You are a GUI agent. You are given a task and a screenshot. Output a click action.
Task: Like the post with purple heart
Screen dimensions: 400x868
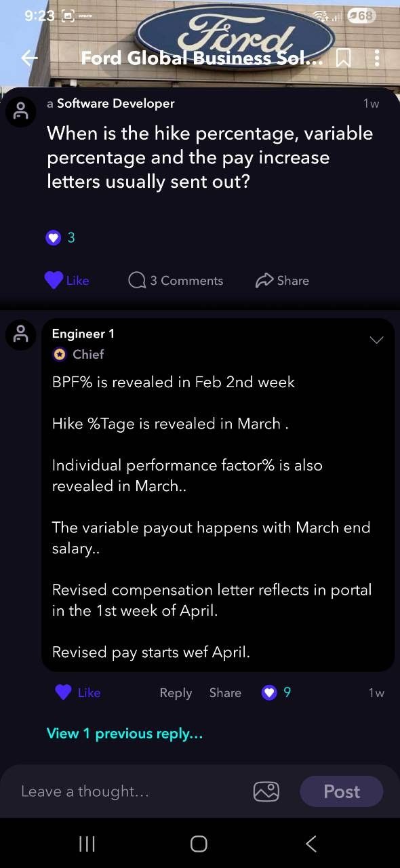[66, 280]
